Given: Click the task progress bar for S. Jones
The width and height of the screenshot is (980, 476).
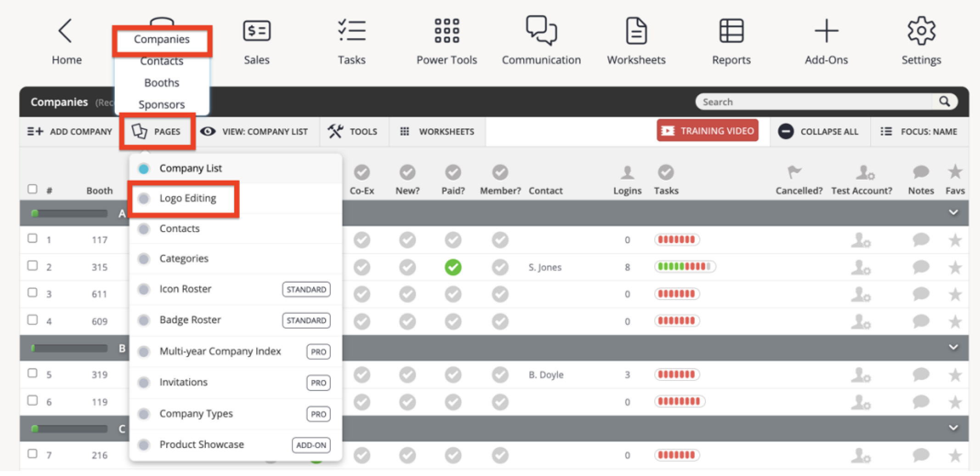Looking at the screenshot, I should click(x=685, y=266).
